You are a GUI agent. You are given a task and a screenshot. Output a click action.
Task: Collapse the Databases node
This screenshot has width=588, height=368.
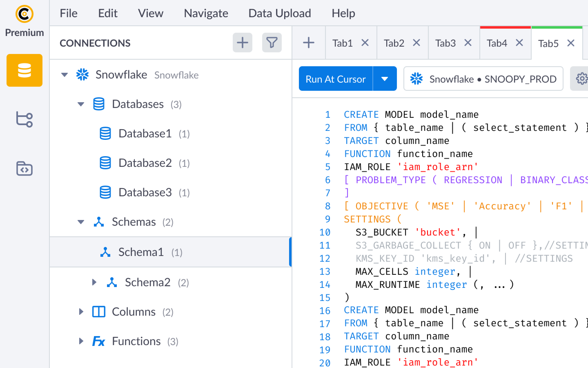point(81,104)
